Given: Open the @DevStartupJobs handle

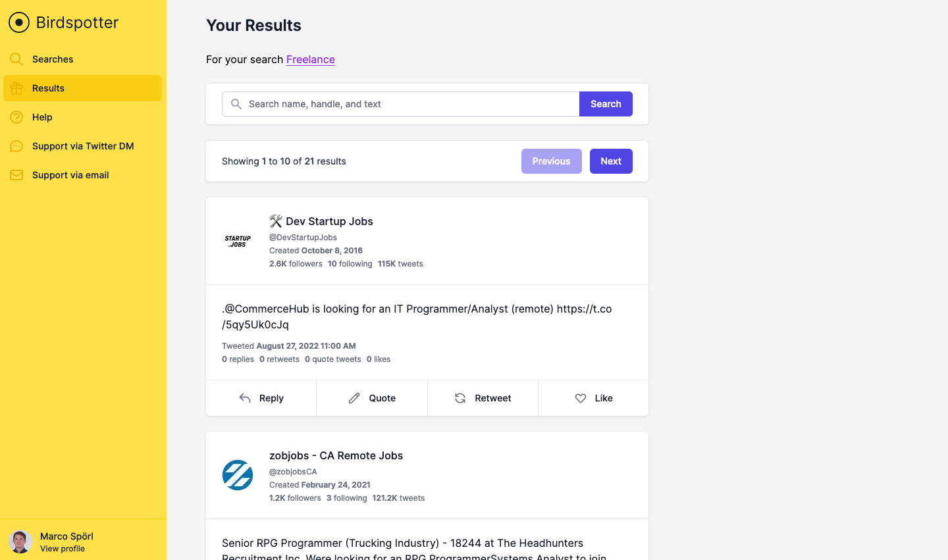Looking at the screenshot, I should pyautogui.click(x=303, y=237).
